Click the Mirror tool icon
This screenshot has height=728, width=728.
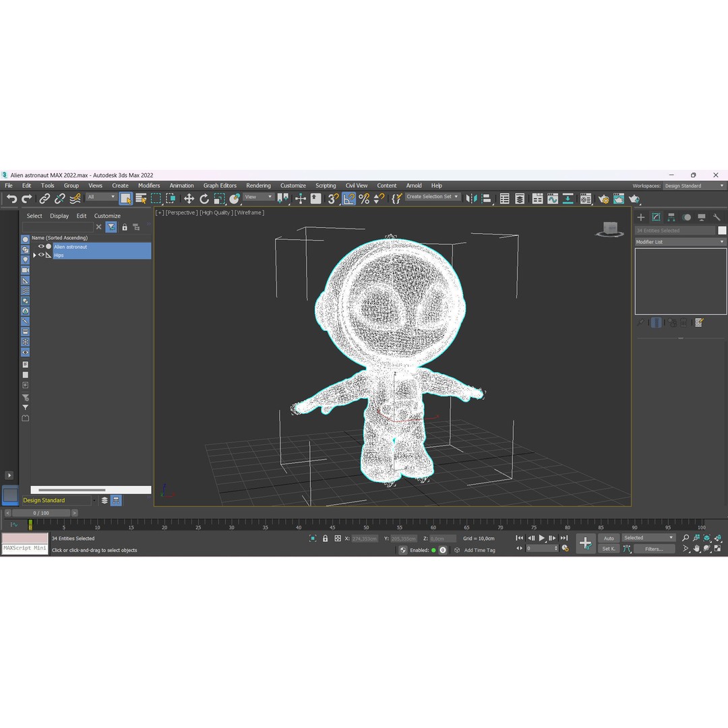[x=471, y=199]
